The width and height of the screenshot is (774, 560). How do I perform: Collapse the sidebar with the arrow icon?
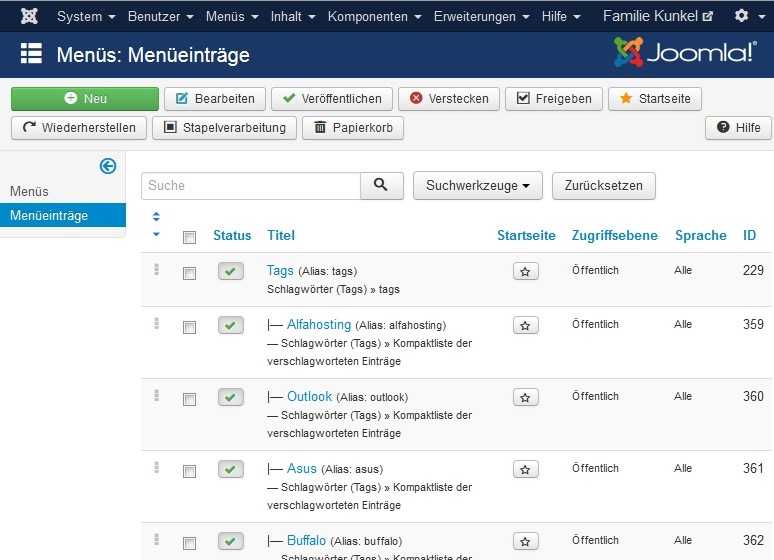click(x=108, y=166)
